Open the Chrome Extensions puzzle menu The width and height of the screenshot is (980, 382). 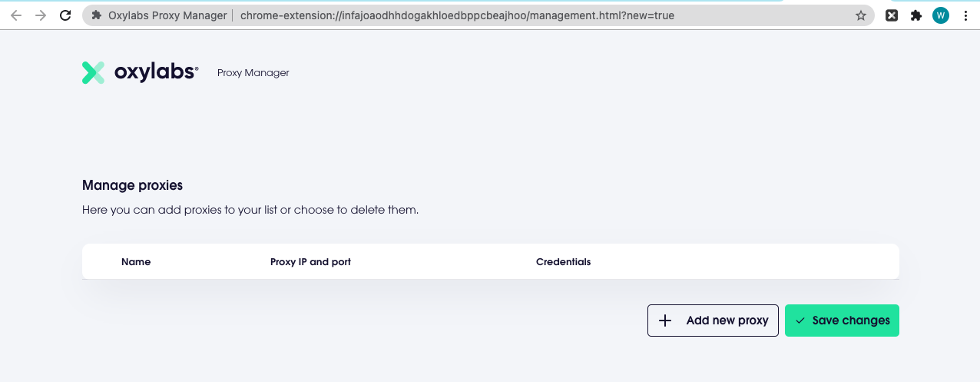pyautogui.click(x=915, y=15)
